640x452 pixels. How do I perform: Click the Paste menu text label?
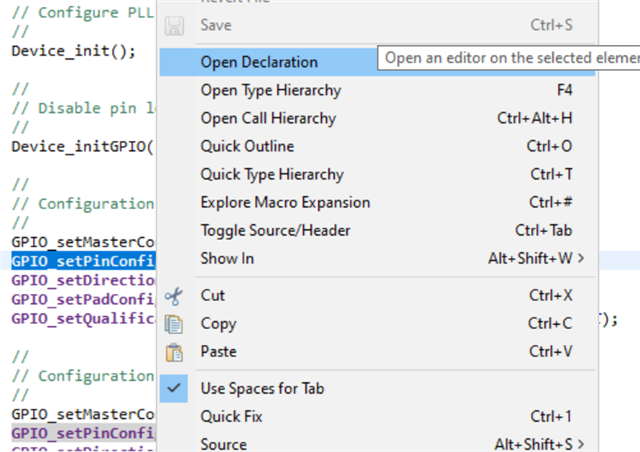click(219, 352)
